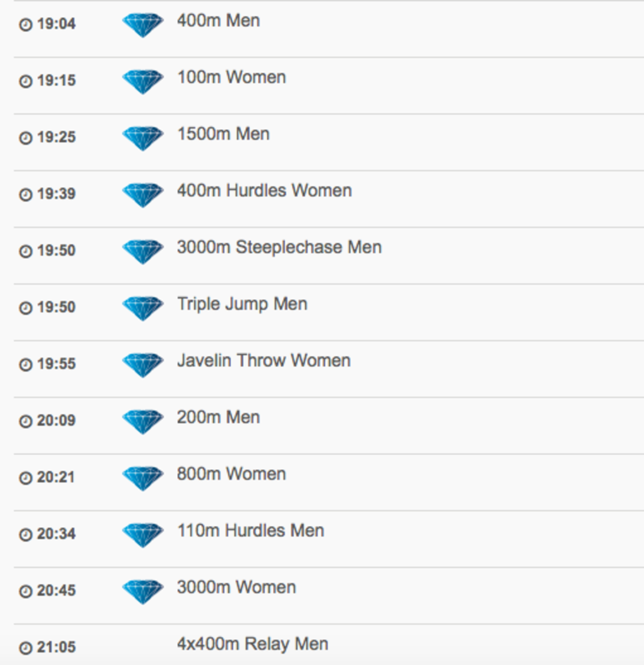Select the diamond icon beside 110m Hurdles Men
Image resolution: width=644 pixels, height=665 pixels.
[x=142, y=535]
